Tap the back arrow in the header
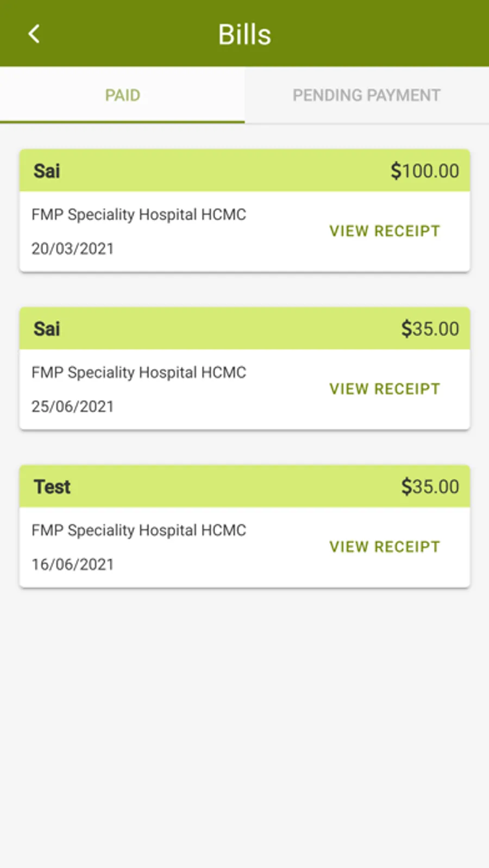The width and height of the screenshot is (489, 868). [34, 34]
